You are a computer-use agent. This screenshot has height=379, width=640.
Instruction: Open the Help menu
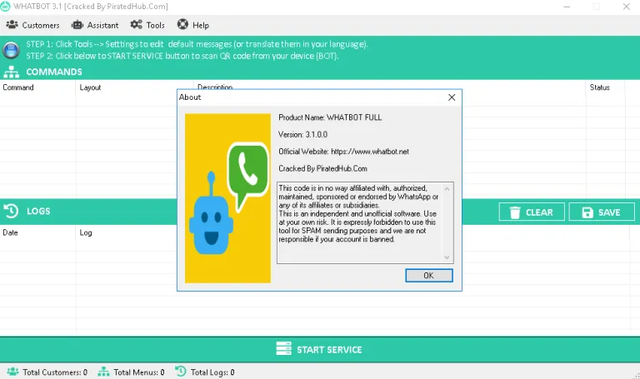click(x=193, y=25)
